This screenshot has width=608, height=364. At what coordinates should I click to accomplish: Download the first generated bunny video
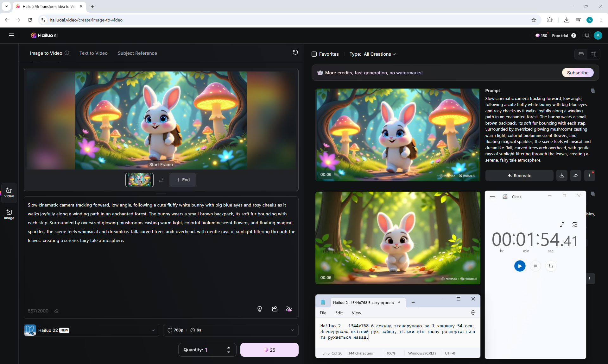(562, 176)
